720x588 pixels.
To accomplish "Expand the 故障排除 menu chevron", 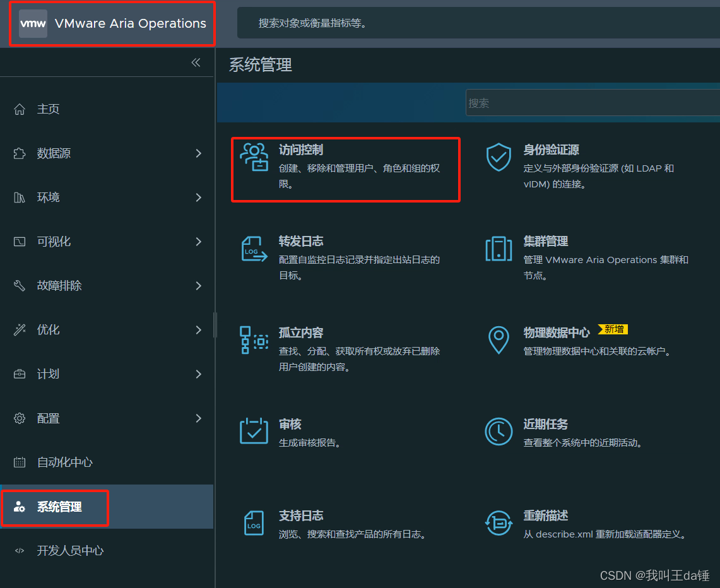I will point(198,286).
